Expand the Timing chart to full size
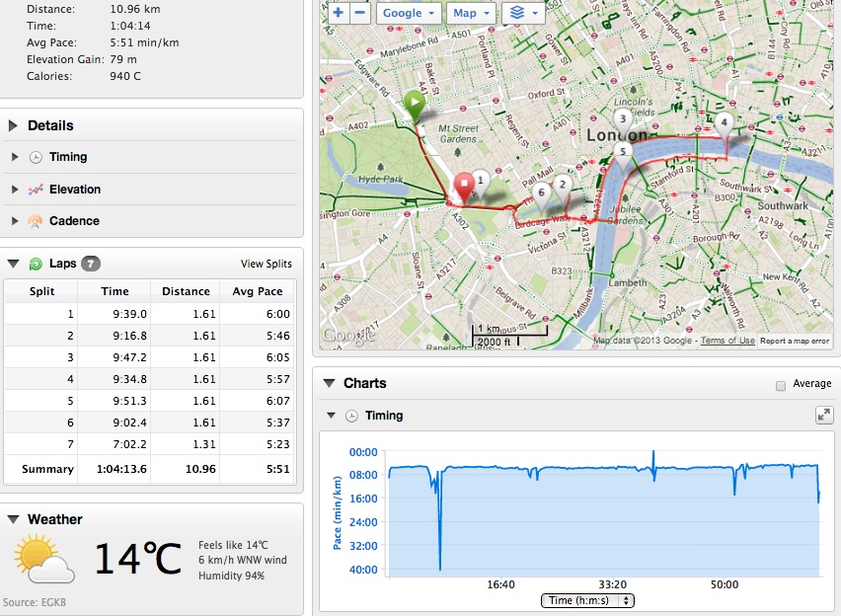 (x=824, y=416)
